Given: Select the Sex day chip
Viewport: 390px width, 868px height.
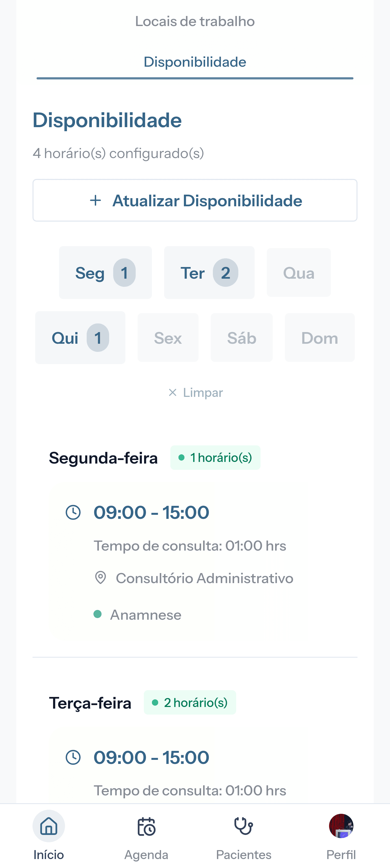Looking at the screenshot, I should pos(168,337).
